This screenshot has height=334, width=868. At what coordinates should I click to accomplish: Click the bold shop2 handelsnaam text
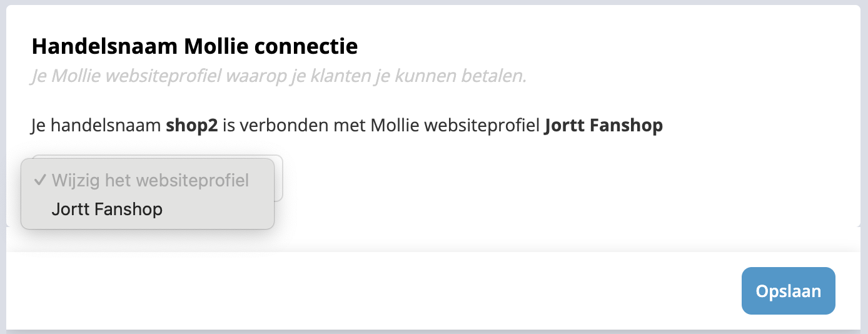tap(191, 126)
